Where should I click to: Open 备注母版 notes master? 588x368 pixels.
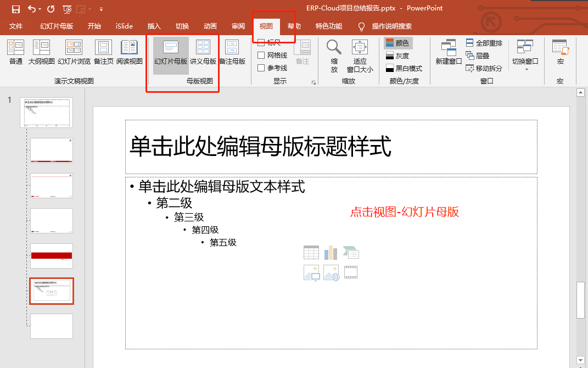point(232,52)
